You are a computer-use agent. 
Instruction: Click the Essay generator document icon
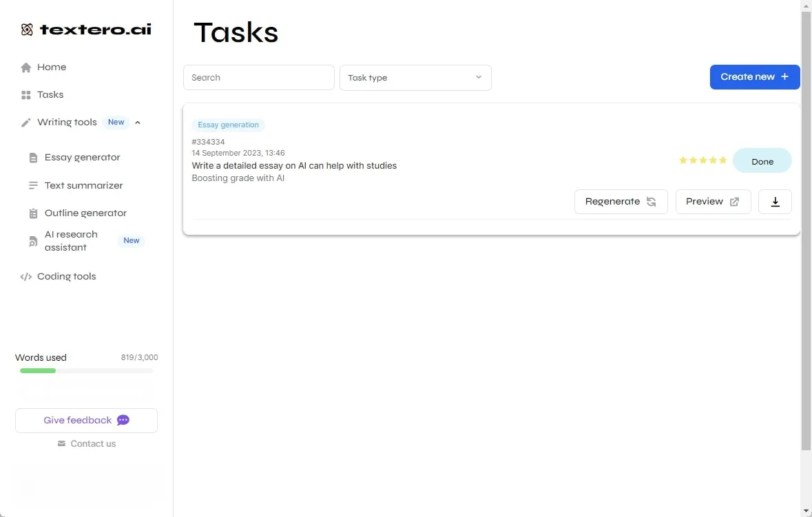pyautogui.click(x=33, y=158)
